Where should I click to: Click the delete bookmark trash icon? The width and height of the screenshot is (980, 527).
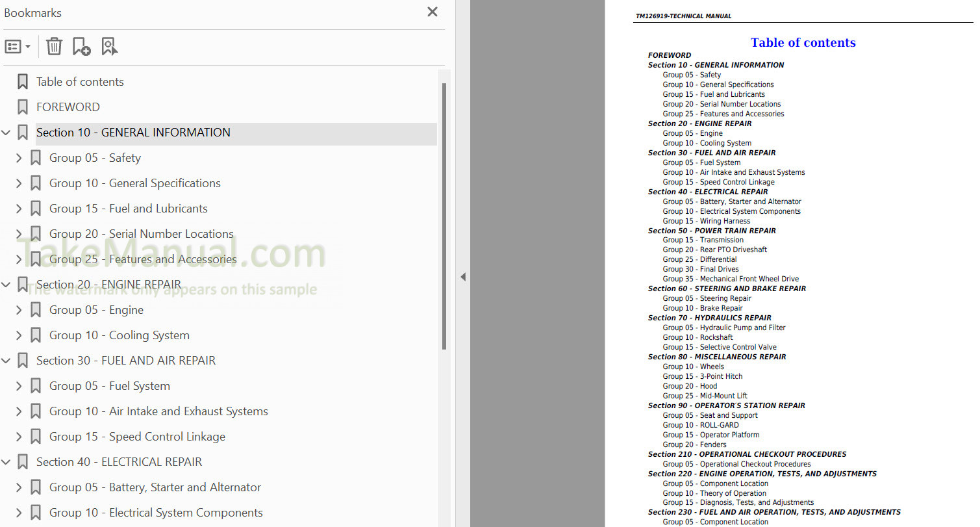click(55, 47)
